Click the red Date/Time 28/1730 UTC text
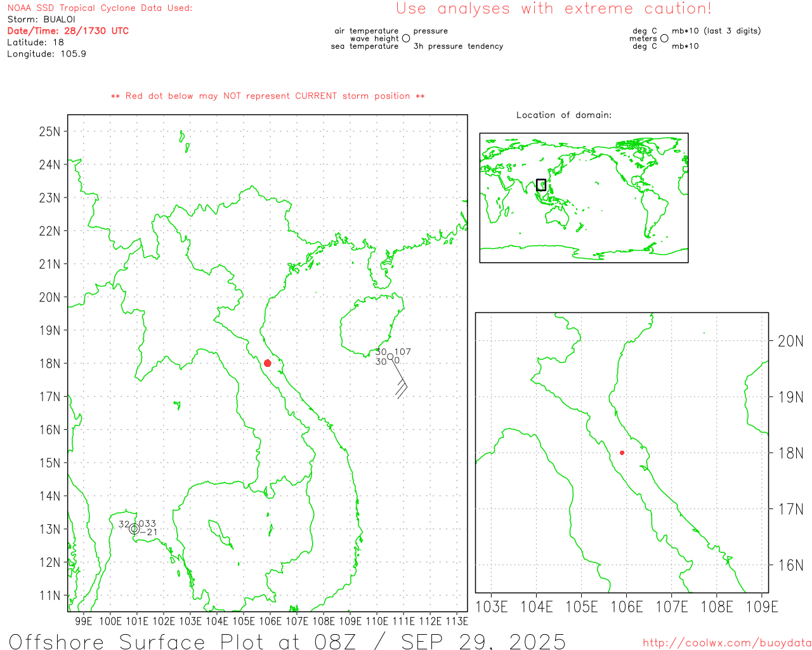 pos(68,31)
